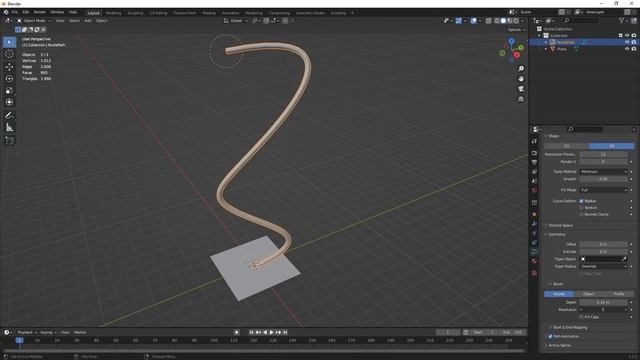Select the 2D shape button
Screen dimensions: 640x360
pos(567,146)
